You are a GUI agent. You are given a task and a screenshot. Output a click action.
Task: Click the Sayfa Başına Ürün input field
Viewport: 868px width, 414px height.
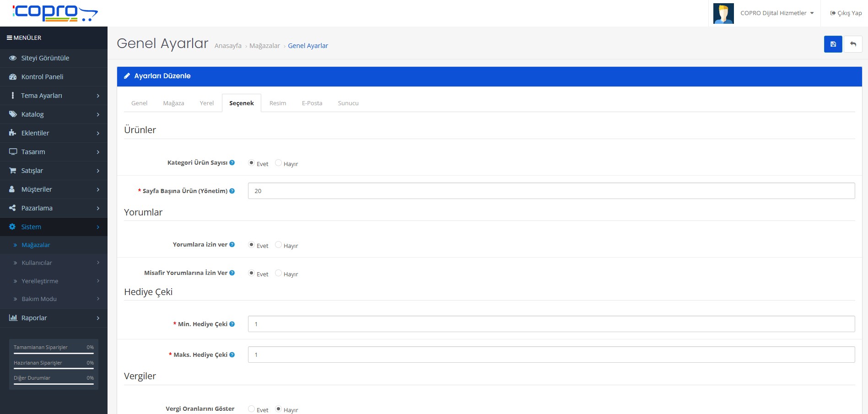pyautogui.click(x=551, y=191)
